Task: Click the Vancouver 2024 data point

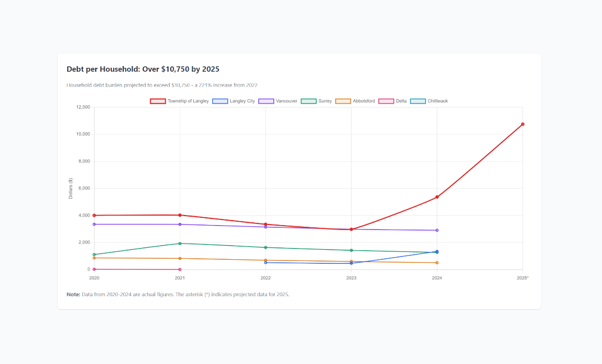Action: (x=437, y=230)
